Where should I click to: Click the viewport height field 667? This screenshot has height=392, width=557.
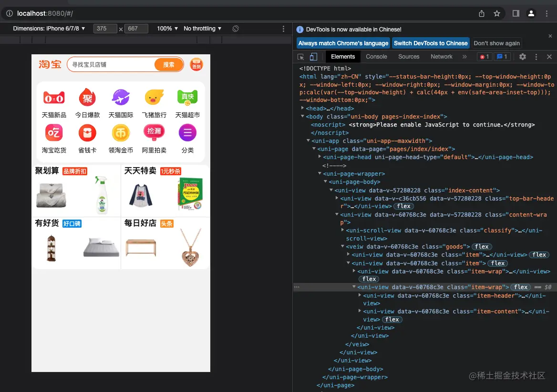[x=136, y=29]
